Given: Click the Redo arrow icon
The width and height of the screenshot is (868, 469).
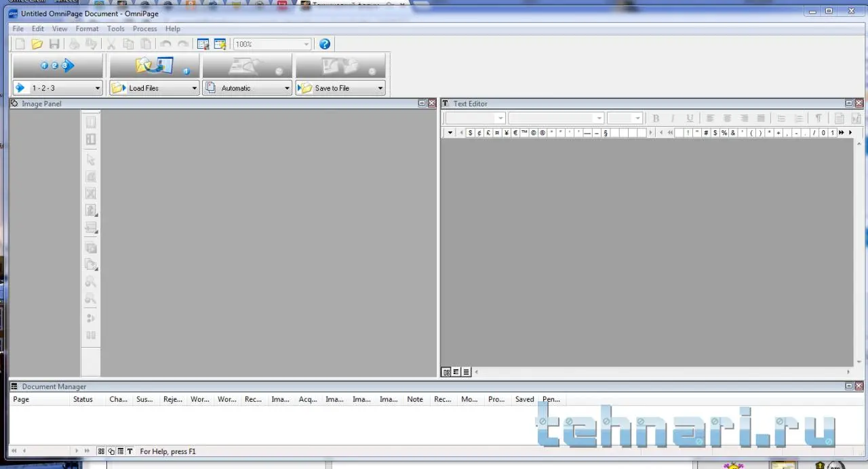Looking at the screenshot, I should pyautogui.click(x=183, y=44).
